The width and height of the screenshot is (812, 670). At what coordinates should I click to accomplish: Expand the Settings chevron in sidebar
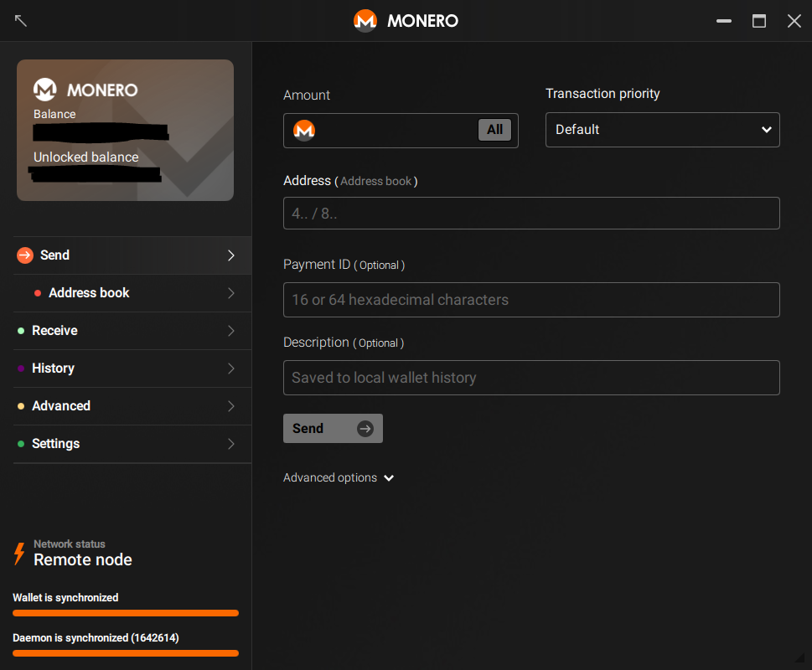pyautogui.click(x=231, y=444)
